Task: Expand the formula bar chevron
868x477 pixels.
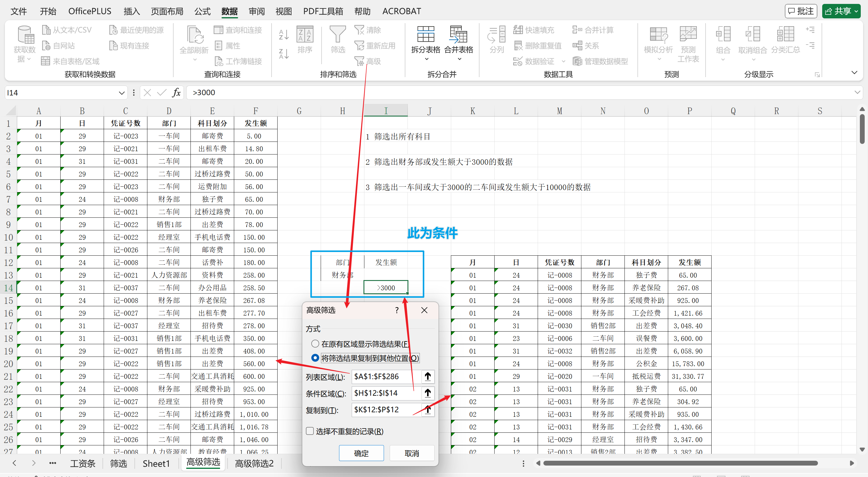Action: (857, 92)
